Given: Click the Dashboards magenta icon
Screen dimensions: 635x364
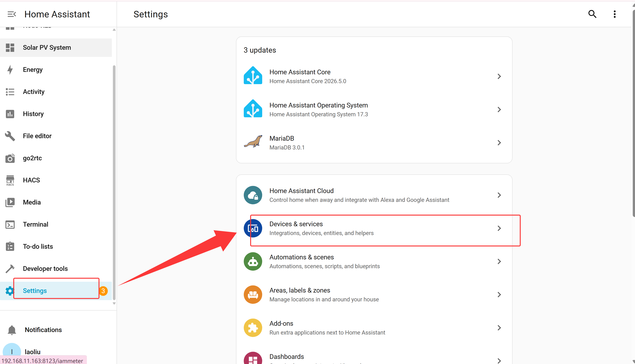Looking at the screenshot, I should 253,358.
